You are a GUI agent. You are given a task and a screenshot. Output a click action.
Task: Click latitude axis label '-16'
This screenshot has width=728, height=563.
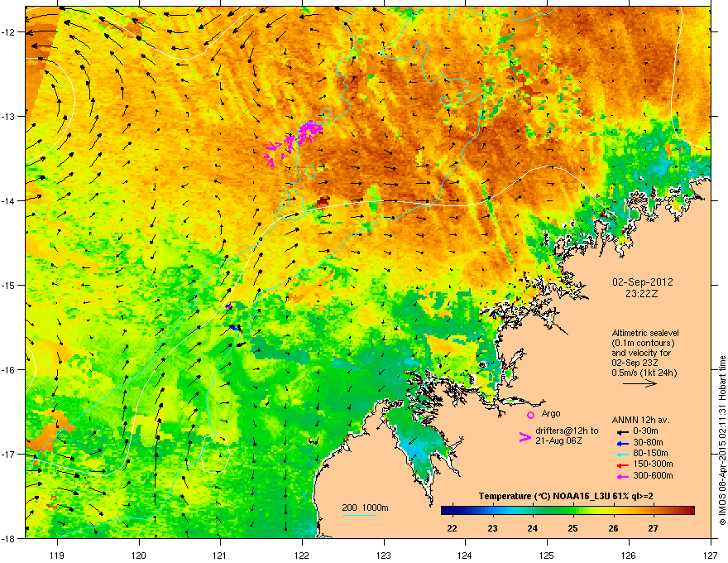(8, 370)
